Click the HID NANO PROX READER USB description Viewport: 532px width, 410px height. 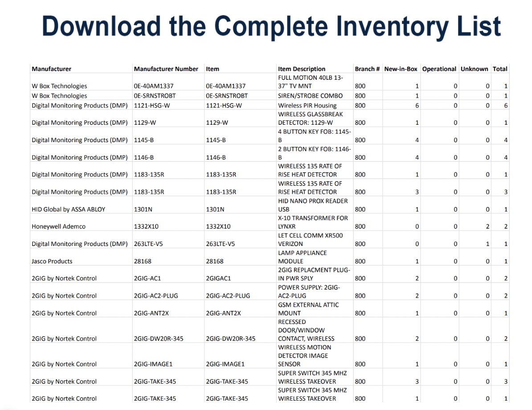(x=313, y=205)
